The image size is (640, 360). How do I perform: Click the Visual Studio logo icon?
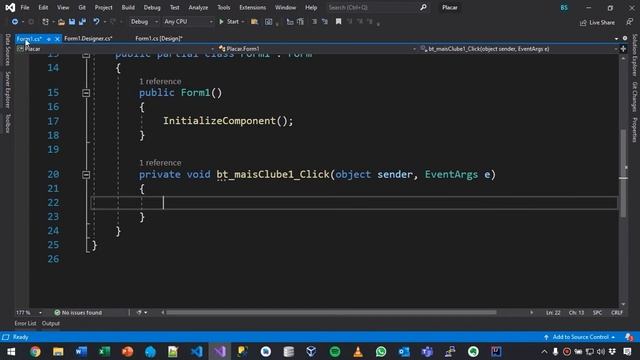(x=10, y=7)
